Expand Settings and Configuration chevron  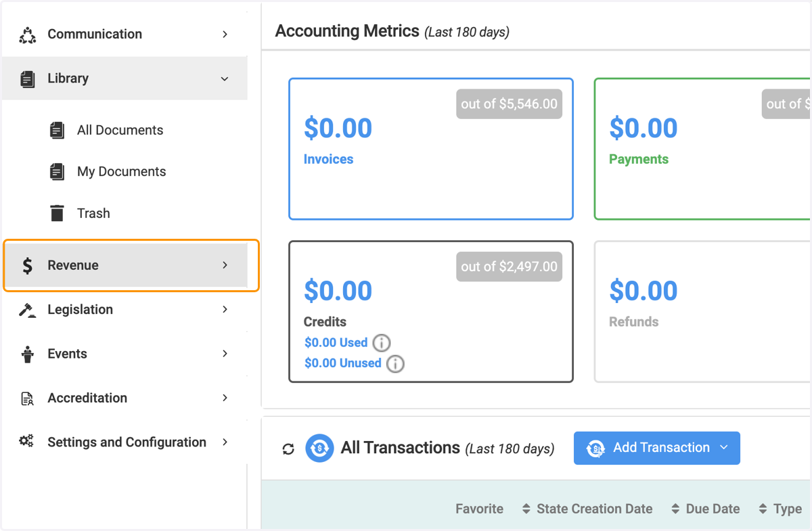225,442
